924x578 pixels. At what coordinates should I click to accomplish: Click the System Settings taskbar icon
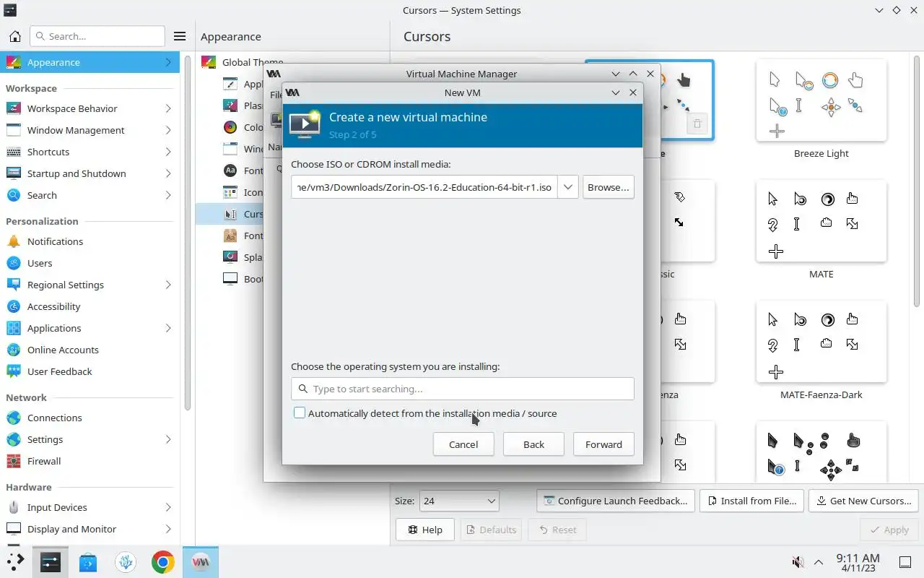[51, 561]
